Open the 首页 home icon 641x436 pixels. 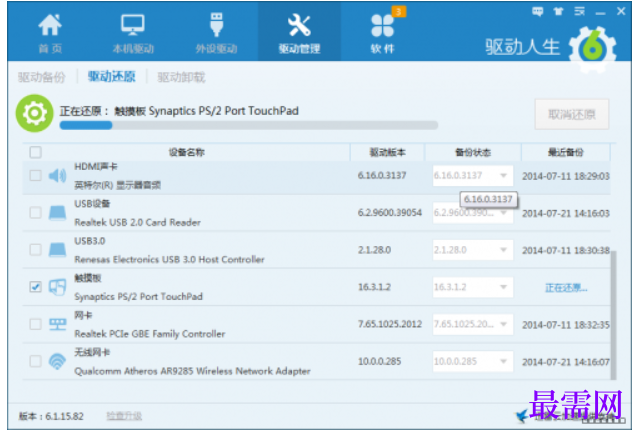50,25
